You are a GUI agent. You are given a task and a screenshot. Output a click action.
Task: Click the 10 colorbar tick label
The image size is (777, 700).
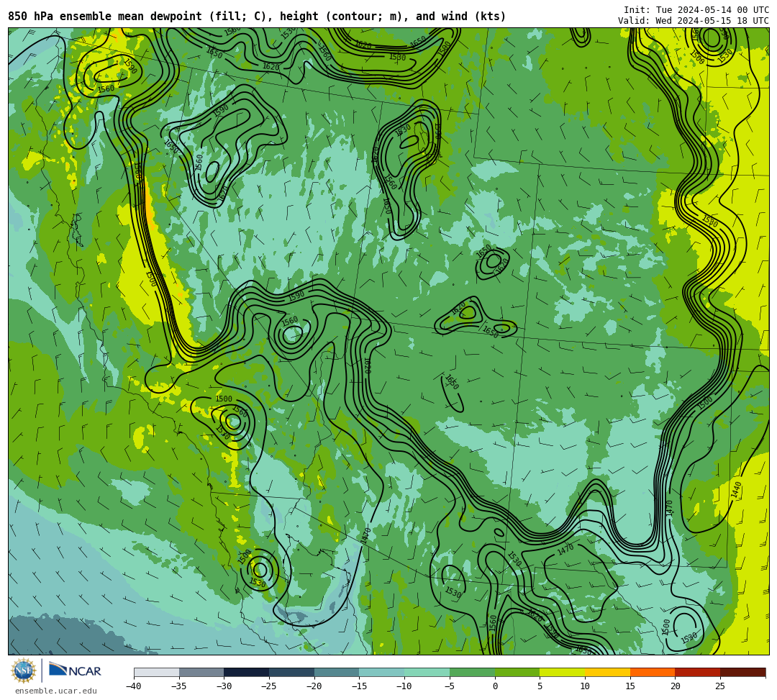point(585,686)
